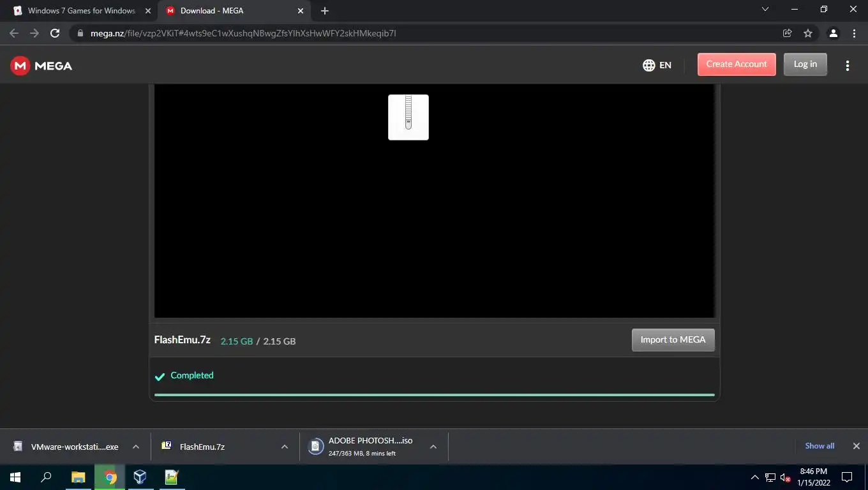Open MEGA header three-dot menu
Screen dimensions: 868x490
[x=848, y=65]
